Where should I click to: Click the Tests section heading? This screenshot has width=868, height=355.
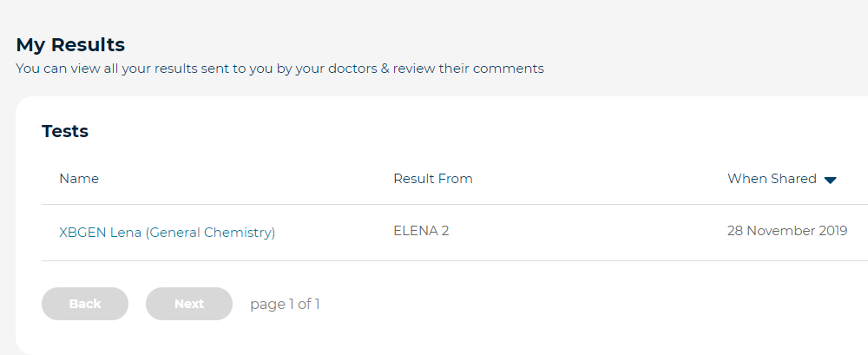[65, 131]
